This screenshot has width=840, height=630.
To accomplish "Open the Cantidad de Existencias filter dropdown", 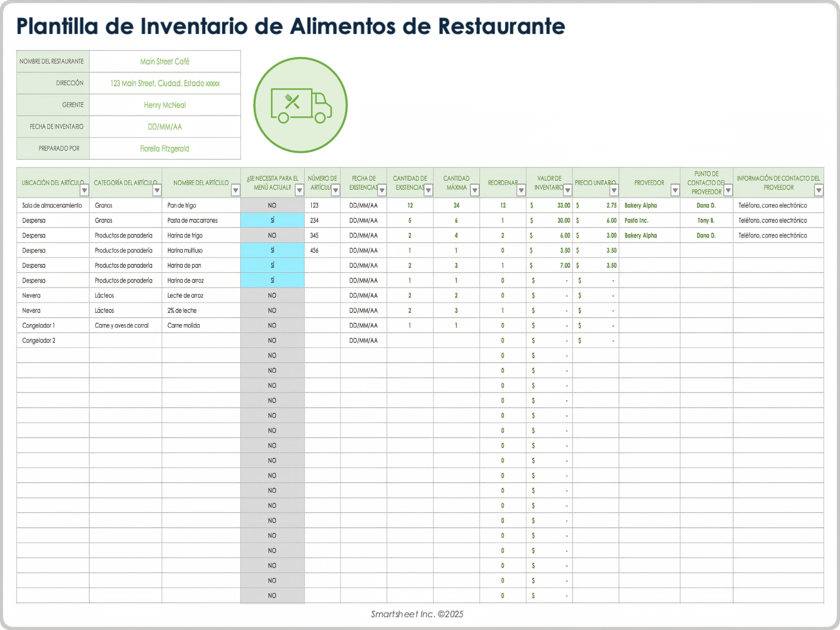I will pos(428,190).
